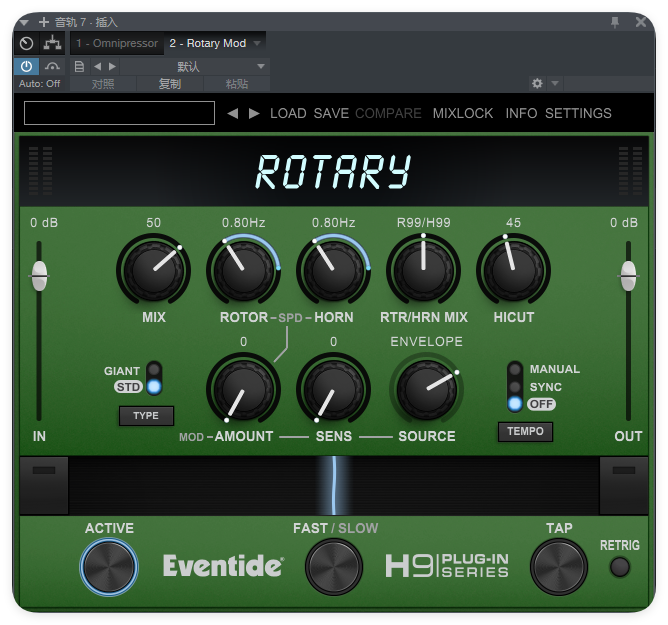668x625 pixels.
Task: Click the R99/H99 mix value
Action: [423, 223]
